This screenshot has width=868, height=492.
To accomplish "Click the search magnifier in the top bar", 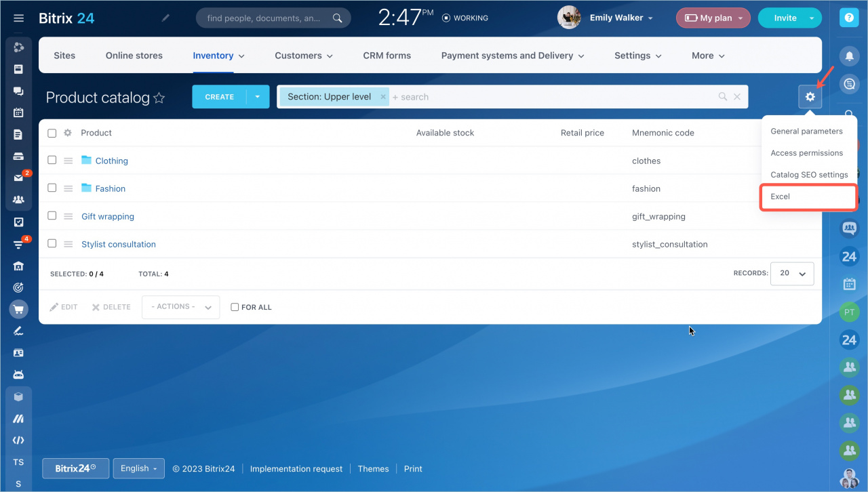I will tap(338, 18).
